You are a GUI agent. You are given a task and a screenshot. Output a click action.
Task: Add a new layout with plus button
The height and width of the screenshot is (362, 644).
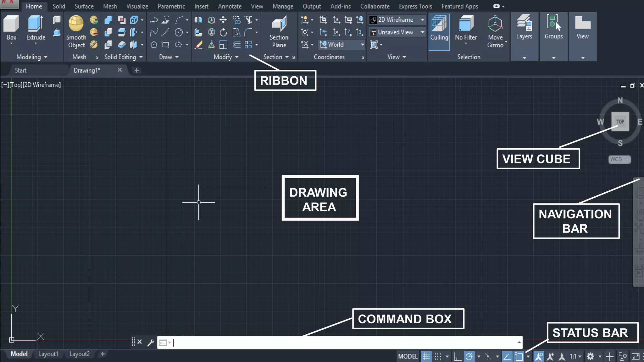pyautogui.click(x=103, y=354)
